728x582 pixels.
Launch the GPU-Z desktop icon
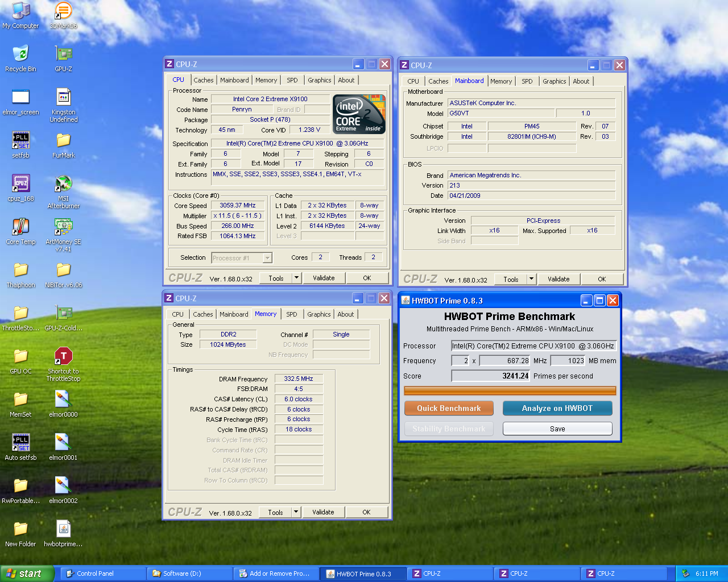tap(63, 59)
